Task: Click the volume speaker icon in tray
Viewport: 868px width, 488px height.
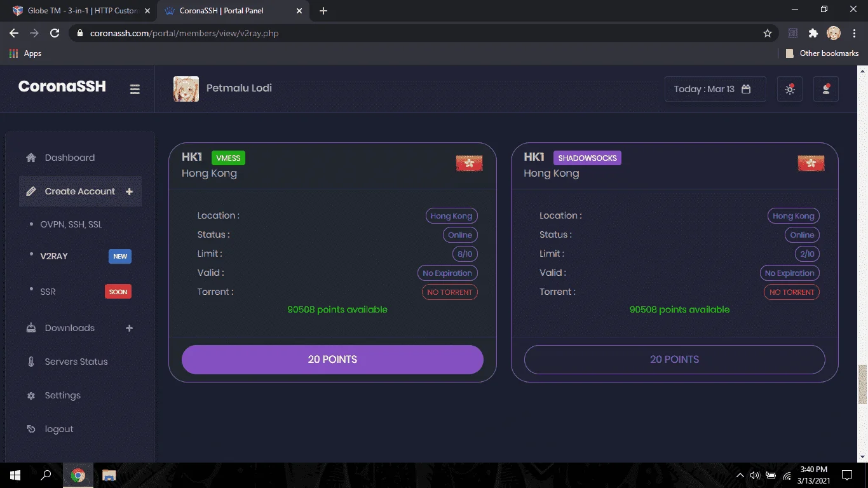Action: point(755,475)
